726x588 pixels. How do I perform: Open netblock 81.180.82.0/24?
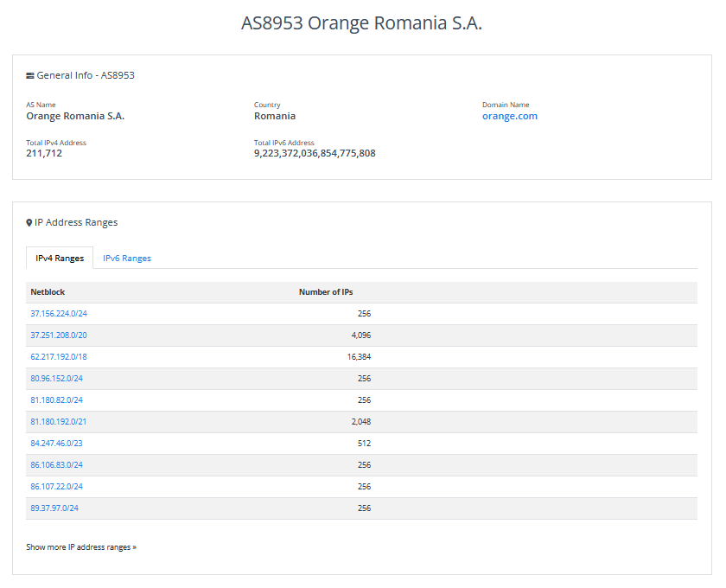click(56, 400)
